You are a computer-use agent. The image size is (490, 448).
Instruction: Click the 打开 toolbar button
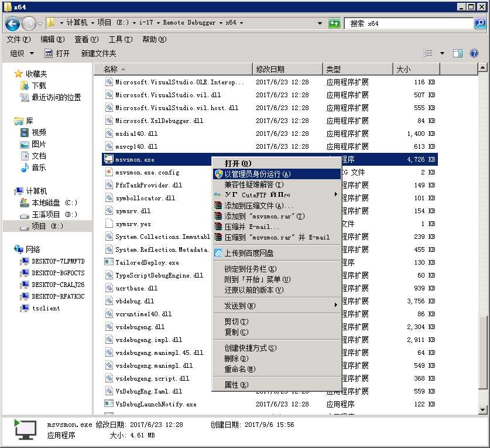click(x=57, y=53)
